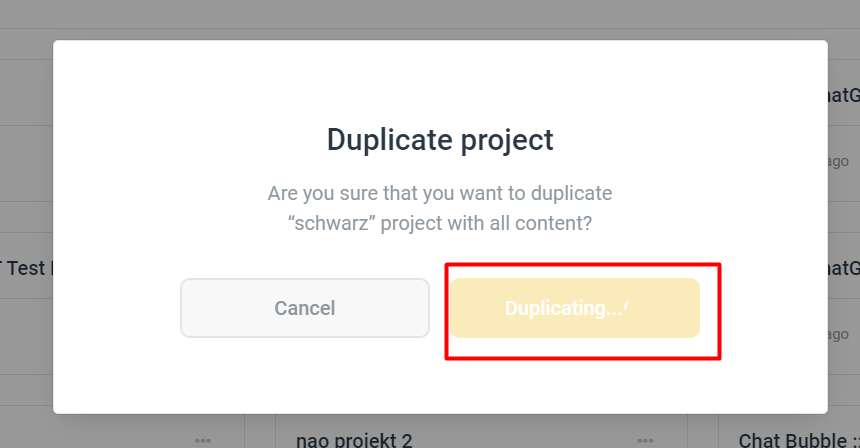860x448 pixels.
Task: Cancel the duplicate project dialog
Action: pos(304,308)
